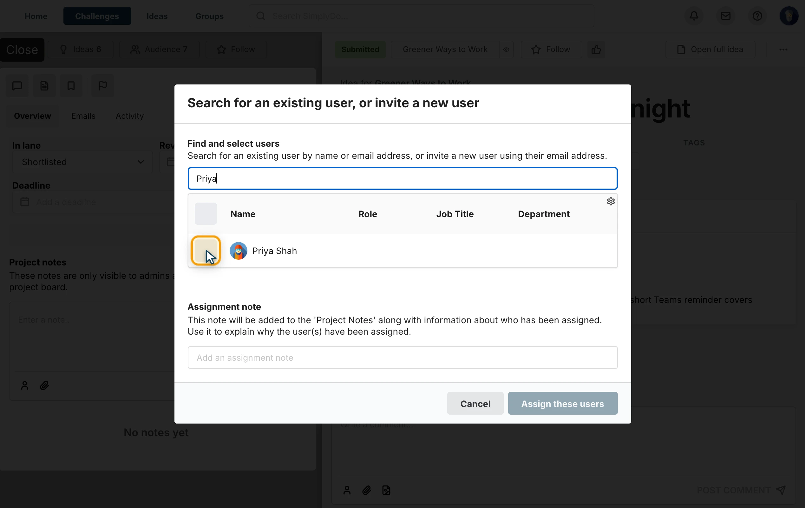Open table column settings gear icon

tap(611, 201)
